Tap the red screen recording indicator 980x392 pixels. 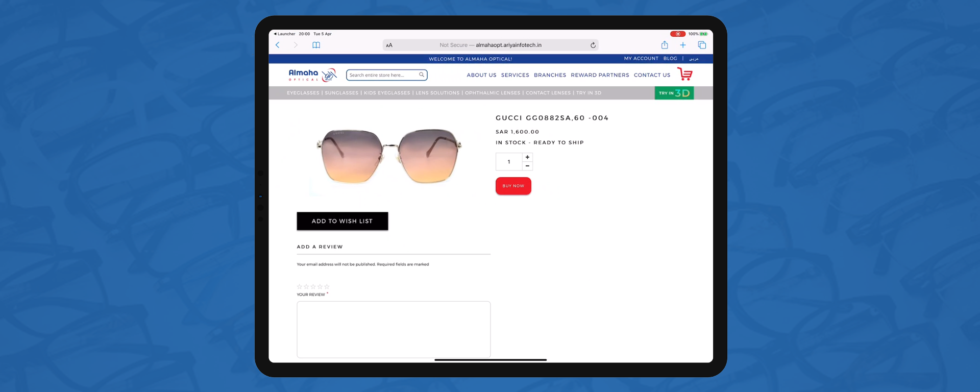678,34
